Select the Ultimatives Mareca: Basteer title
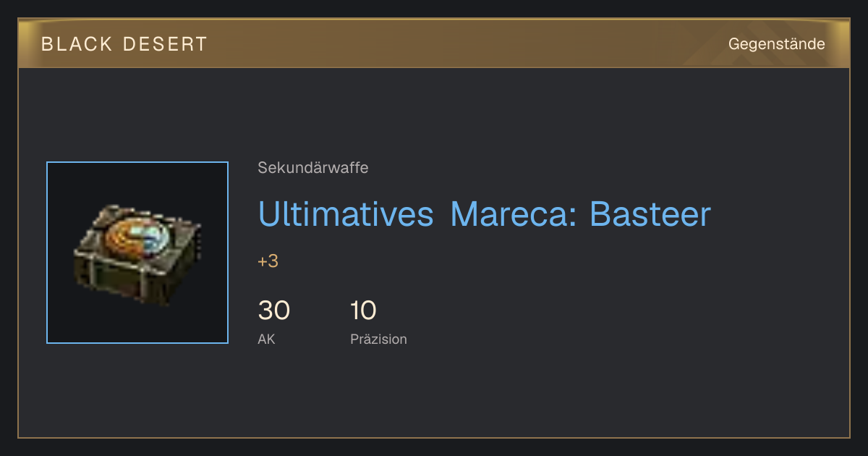The image size is (868, 456). click(484, 214)
